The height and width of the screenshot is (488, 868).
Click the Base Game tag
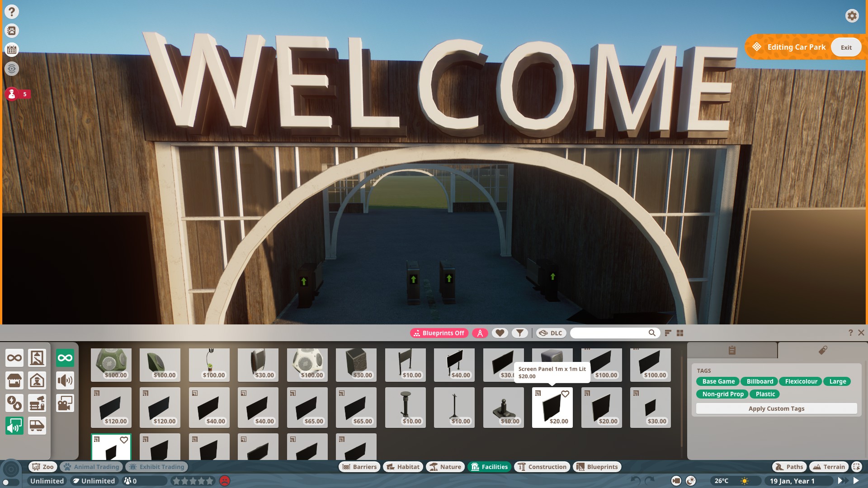718,381
